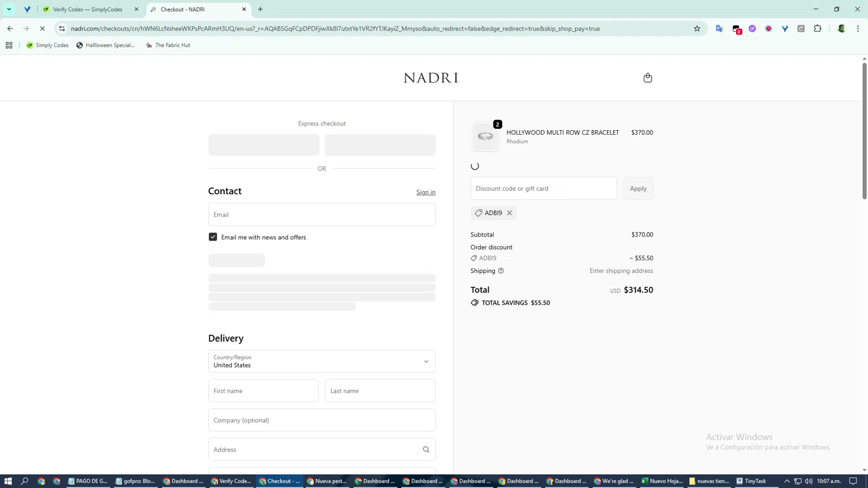Click the TOTAL SAVINGS $55.50 text
This screenshot has width=868, height=488.
tap(516, 303)
